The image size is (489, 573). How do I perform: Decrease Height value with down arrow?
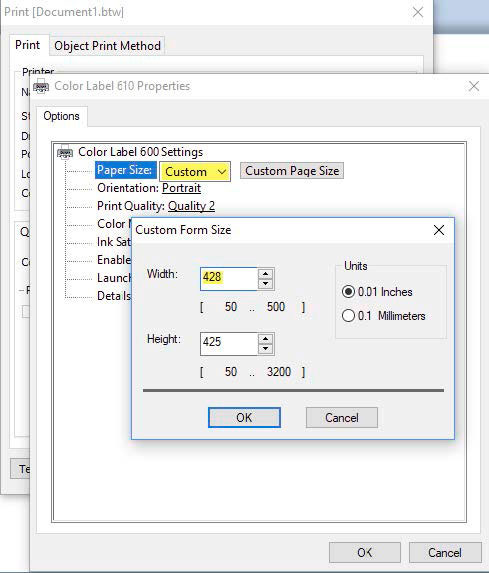(x=265, y=349)
